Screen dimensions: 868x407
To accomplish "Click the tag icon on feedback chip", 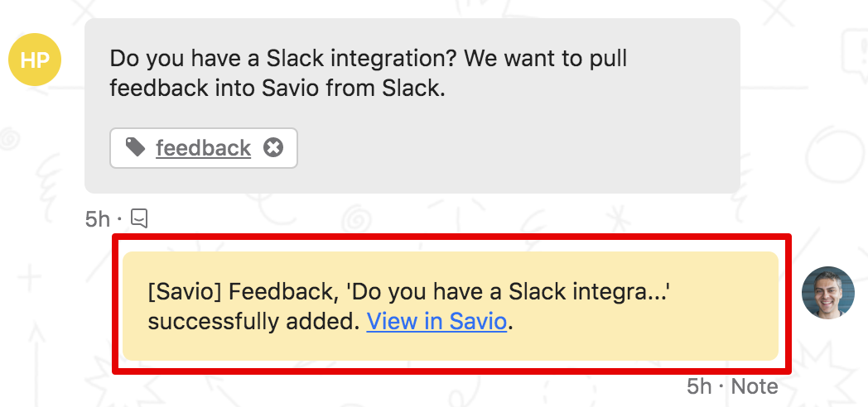I will [x=135, y=147].
